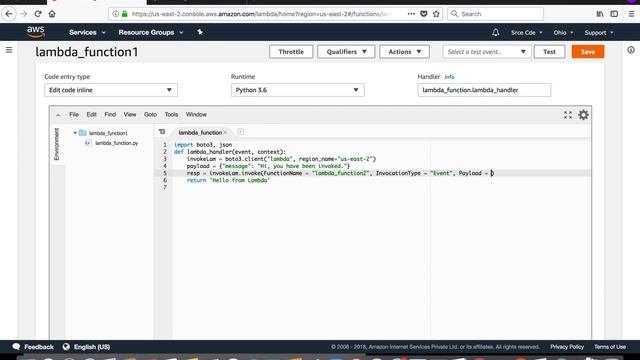Viewport: 640px width, 360px height.
Task: Toggle fullscreen for the code editor
Action: pyautogui.click(x=568, y=115)
